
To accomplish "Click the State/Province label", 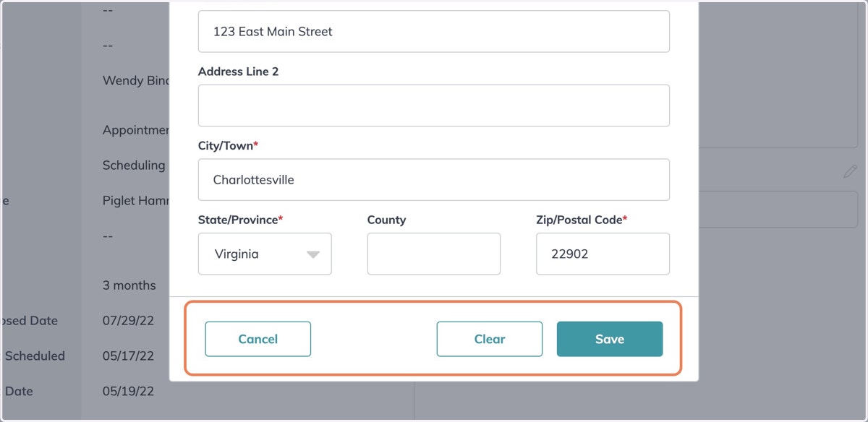I will 240,220.
